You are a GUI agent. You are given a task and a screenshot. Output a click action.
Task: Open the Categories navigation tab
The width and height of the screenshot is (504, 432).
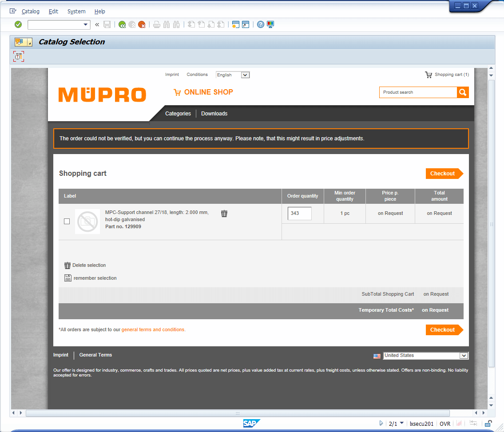pyautogui.click(x=178, y=114)
